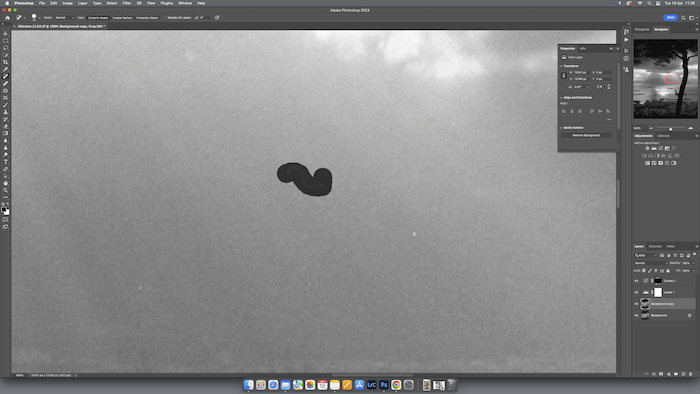Viewport: 700px width, 394px height.
Task: Collapse the Transform section
Action: pos(562,66)
